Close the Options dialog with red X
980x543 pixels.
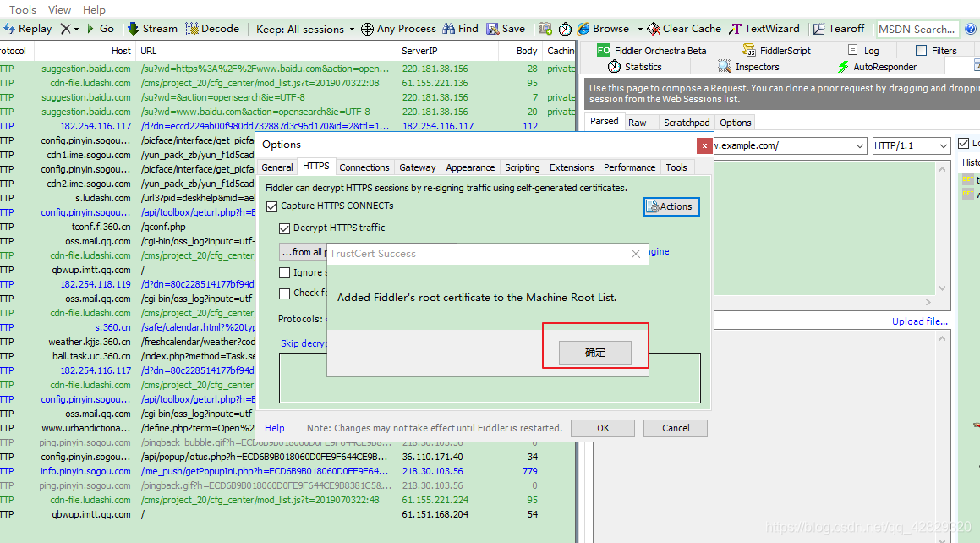tap(704, 145)
